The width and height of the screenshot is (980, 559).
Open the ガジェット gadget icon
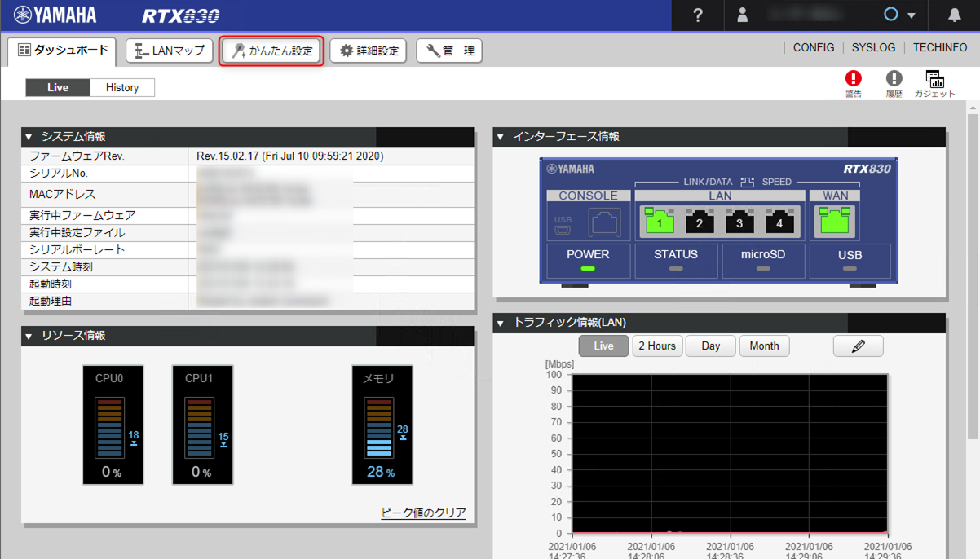pos(935,83)
